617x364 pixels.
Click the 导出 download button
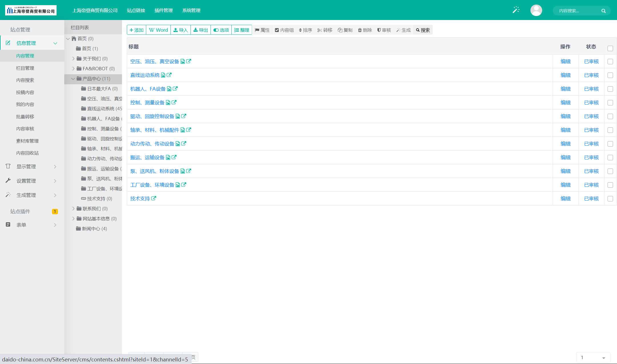pos(201,30)
